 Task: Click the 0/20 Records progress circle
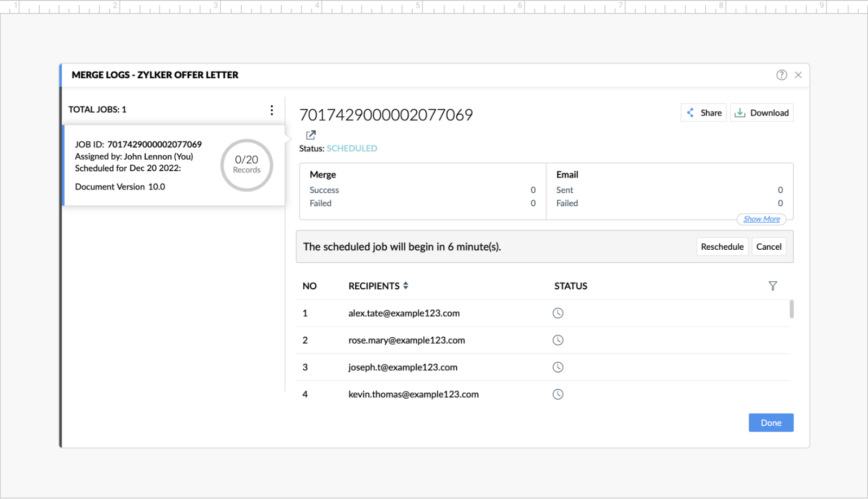pos(247,165)
